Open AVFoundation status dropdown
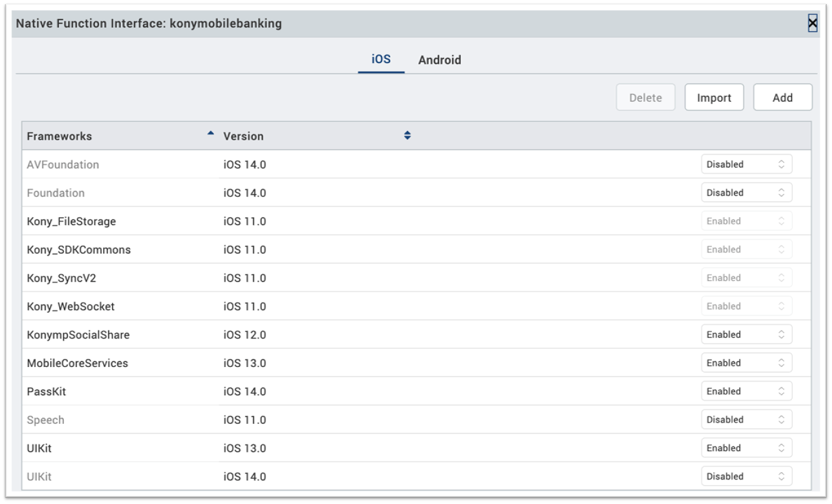This screenshot has height=504, width=832. coord(746,164)
